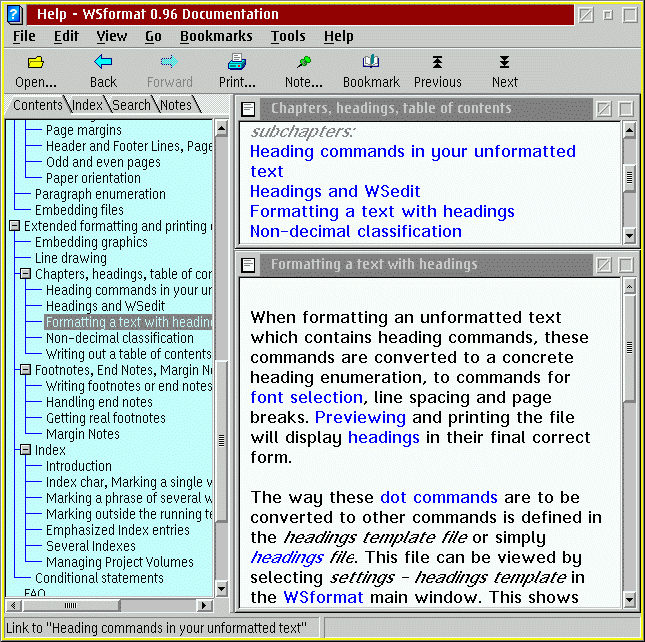Click Formatting pane scroll up arrow
The height and width of the screenshot is (642, 645).
629,286
